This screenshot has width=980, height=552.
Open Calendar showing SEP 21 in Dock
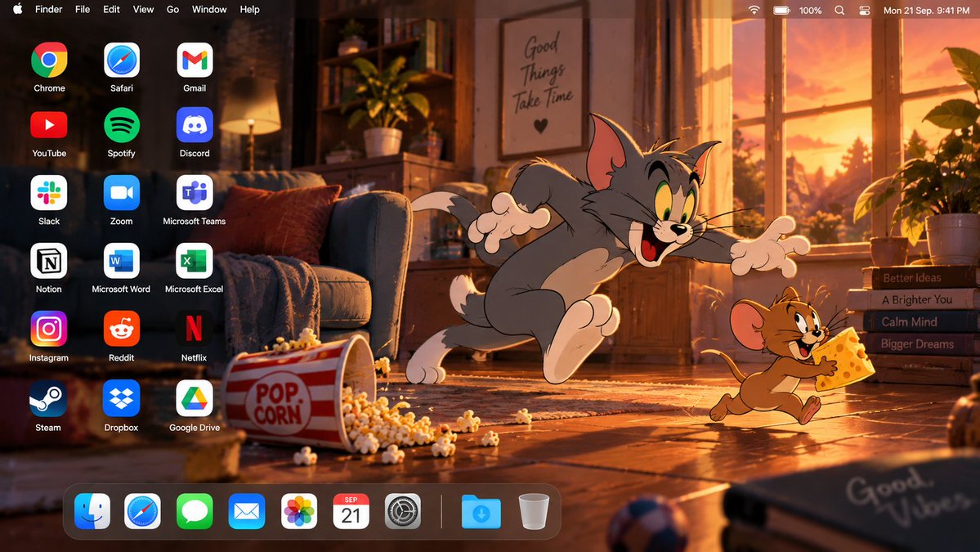(351, 511)
